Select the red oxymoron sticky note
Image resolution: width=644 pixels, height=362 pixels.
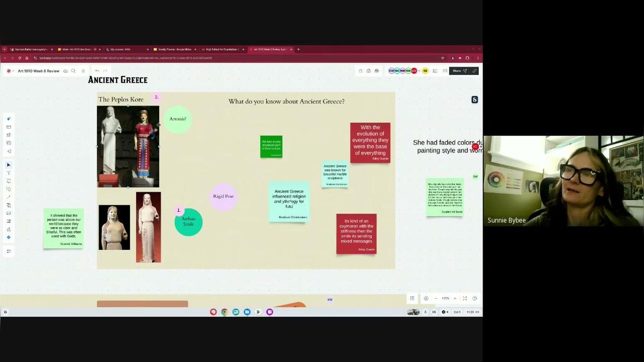tap(356, 234)
